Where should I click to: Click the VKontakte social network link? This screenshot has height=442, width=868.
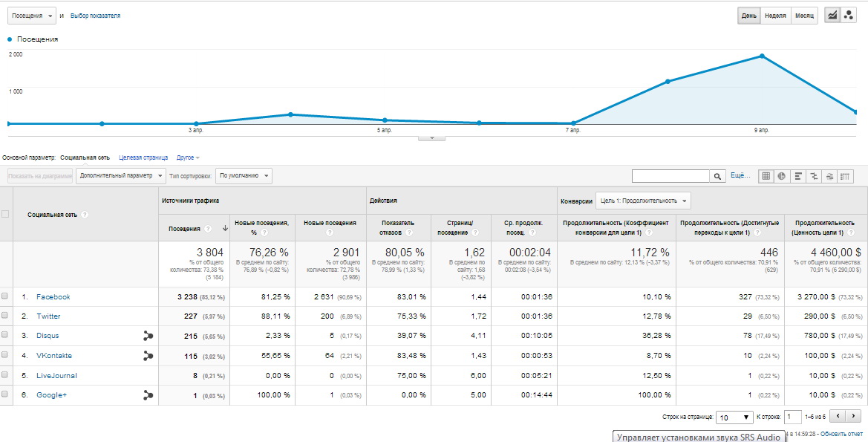coord(54,356)
